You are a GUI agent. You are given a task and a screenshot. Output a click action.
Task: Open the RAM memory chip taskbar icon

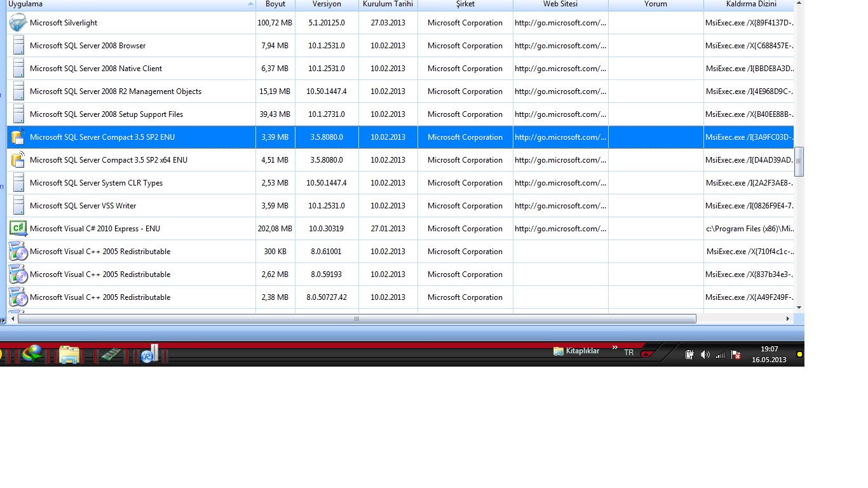tap(111, 354)
